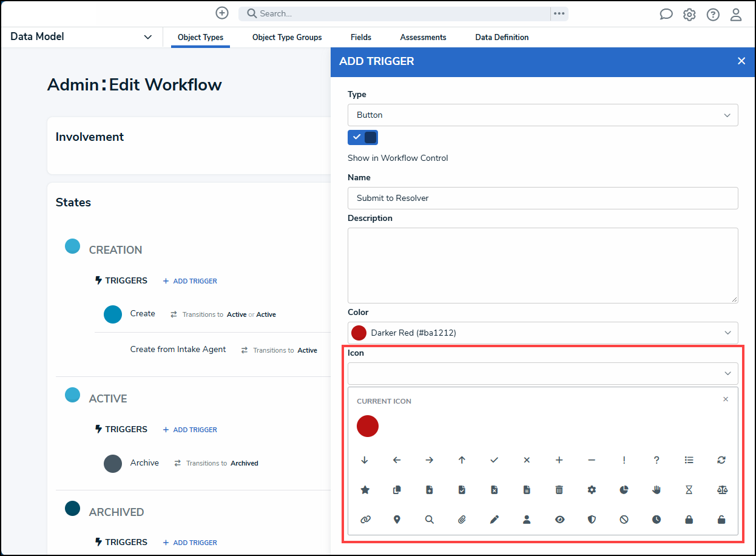756x556 pixels.
Task: Pick the open padlock icon
Action: coord(721,520)
